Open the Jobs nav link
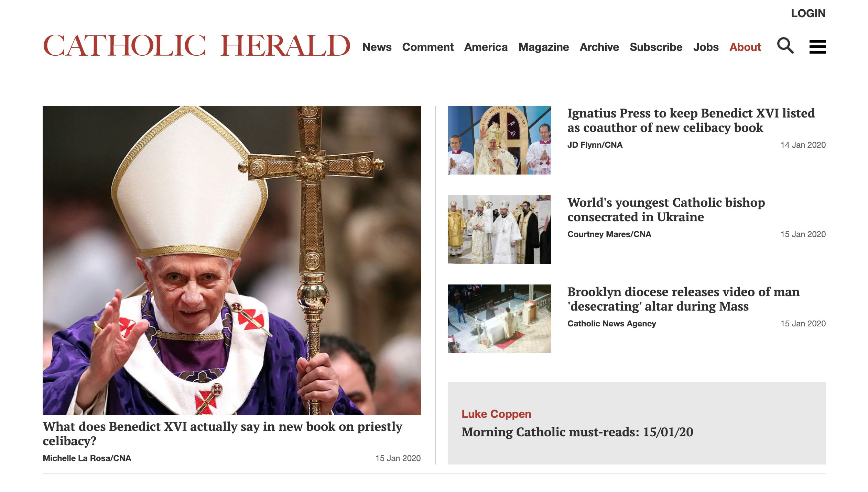This screenshot has height=492, width=868. (x=706, y=47)
